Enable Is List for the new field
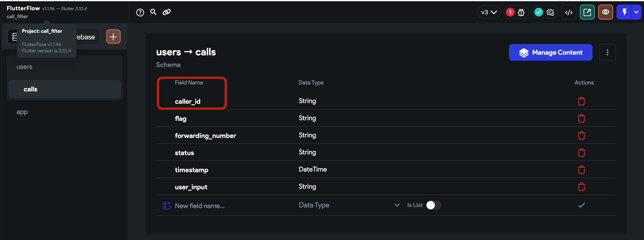644x240 pixels. 433,205
